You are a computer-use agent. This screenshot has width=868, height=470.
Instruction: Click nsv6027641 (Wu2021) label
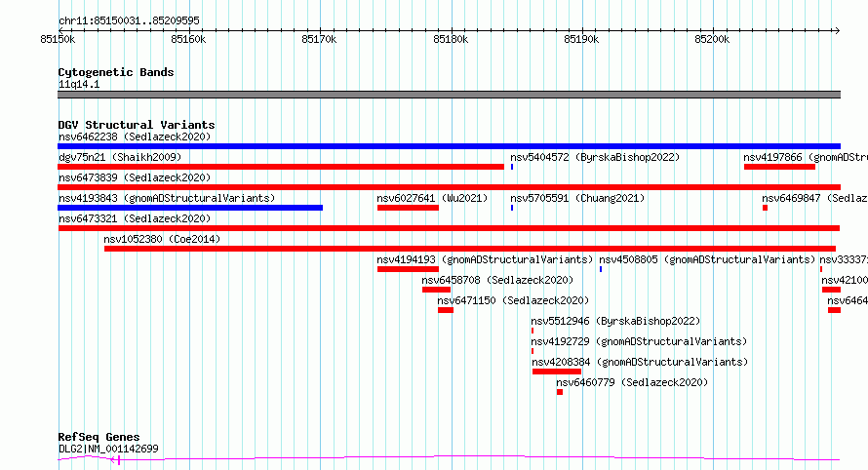pyautogui.click(x=432, y=198)
